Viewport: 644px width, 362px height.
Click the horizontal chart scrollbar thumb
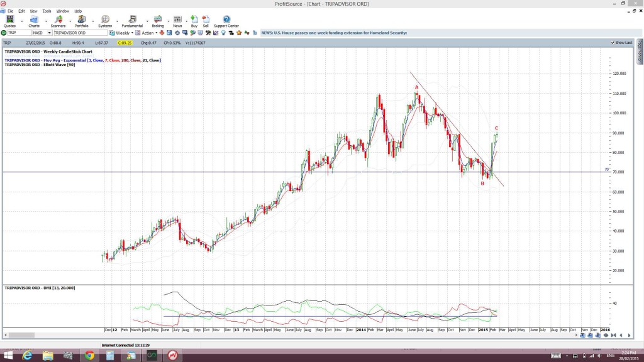click(x=21, y=336)
